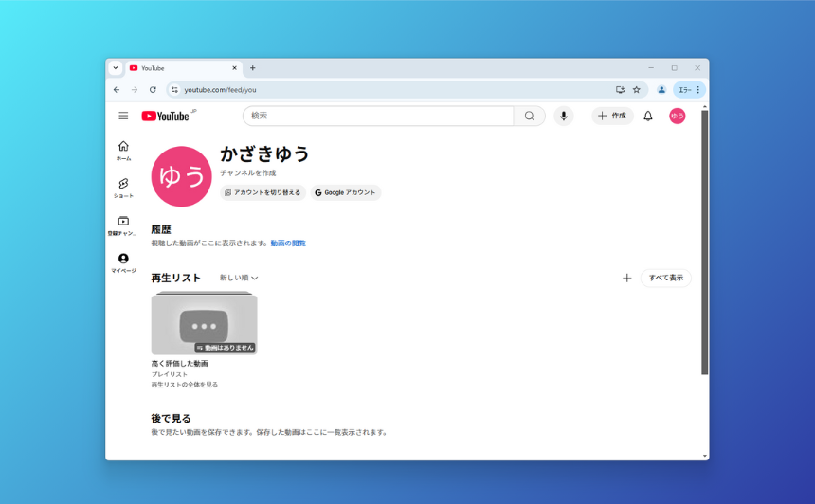Open the tab search dropdown arrow
815x504 pixels.
(116, 68)
